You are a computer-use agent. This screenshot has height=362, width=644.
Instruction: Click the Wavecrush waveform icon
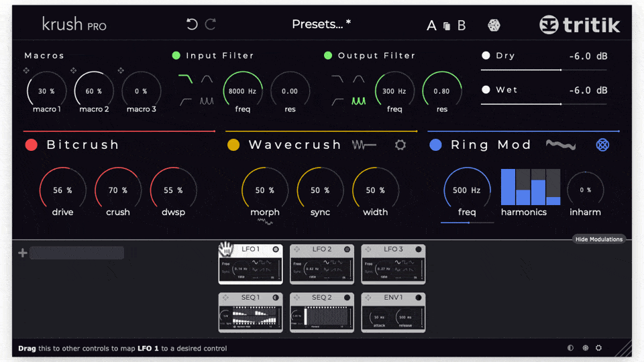(x=364, y=145)
